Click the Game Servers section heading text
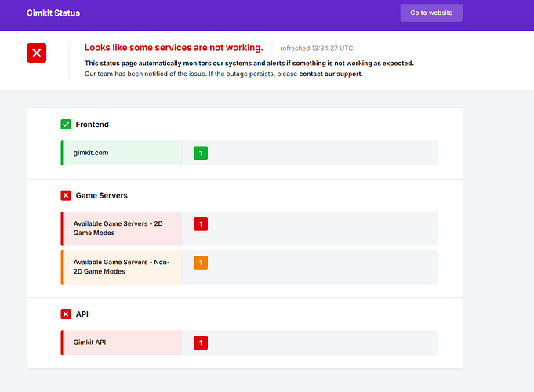The height and width of the screenshot is (392, 534). click(x=101, y=195)
